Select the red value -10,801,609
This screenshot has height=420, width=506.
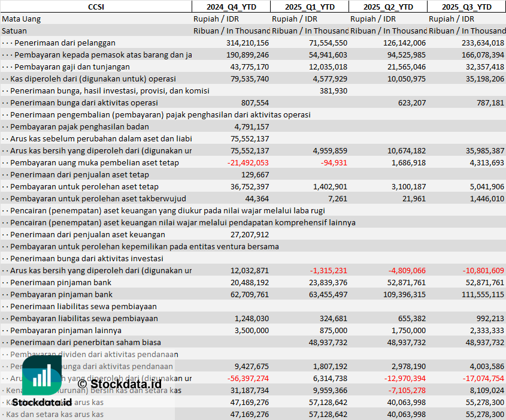[x=483, y=271]
